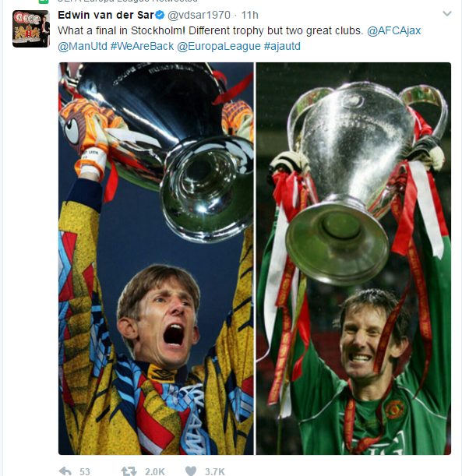
Task: Click the 3.7K likes count
Action: pos(214,471)
